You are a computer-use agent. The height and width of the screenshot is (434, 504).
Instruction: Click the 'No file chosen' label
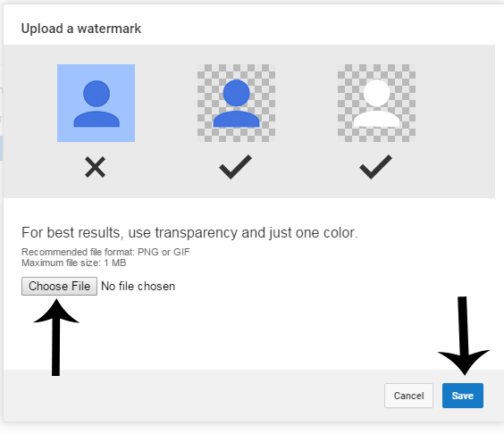[139, 287]
